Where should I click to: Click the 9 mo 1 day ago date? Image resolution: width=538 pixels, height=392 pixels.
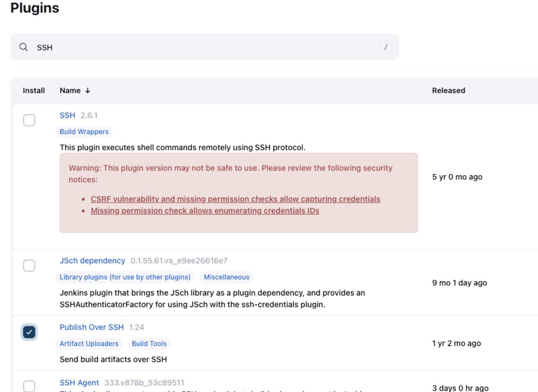pos(460,283)
